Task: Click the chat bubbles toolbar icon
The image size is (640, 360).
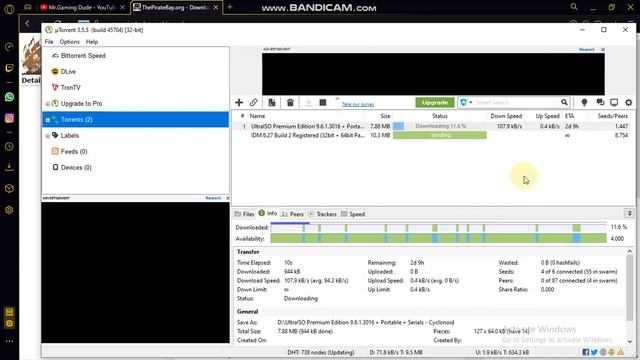Action: click(x=600, y=102)
